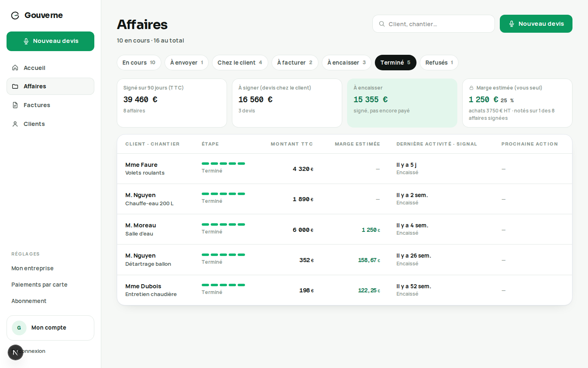588x368 pixels.
Task: Click the microphone icon in sidebar Nouveau devis
Action: tap(26, 41)
